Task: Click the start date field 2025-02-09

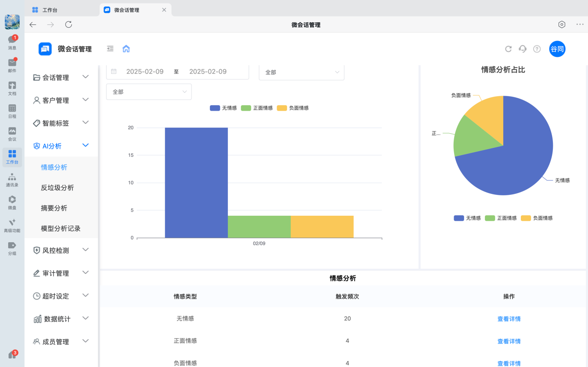Action: coord(145,72)
